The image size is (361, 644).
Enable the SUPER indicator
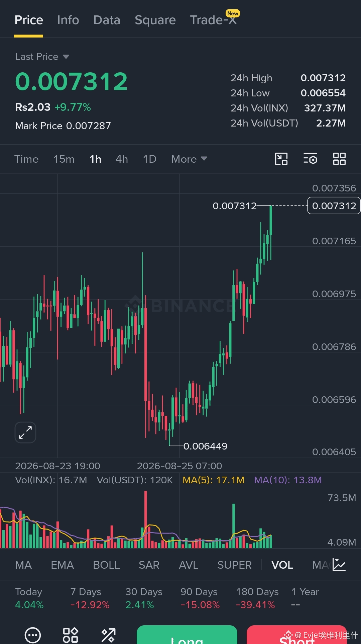(x=234, y=565)
